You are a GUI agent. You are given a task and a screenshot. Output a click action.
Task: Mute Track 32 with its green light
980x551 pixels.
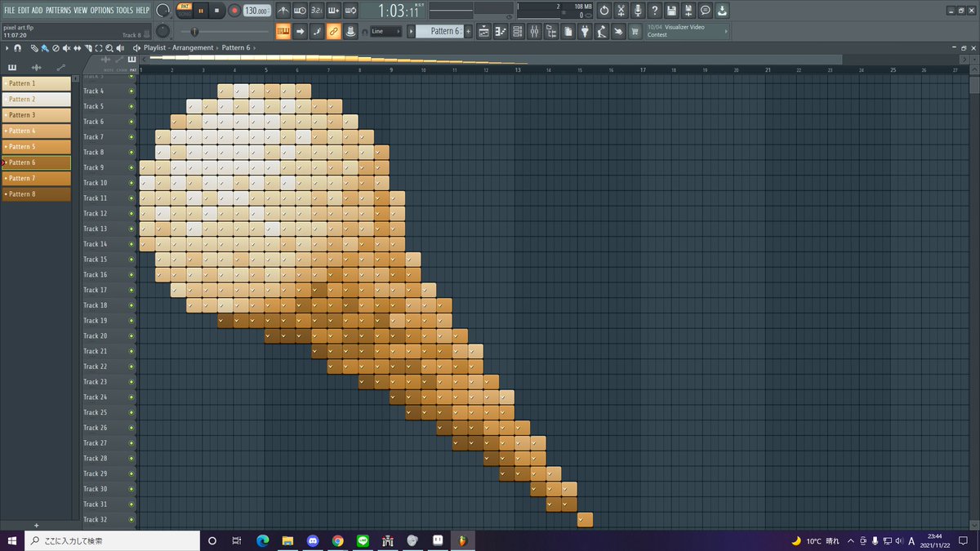point(131,520)
